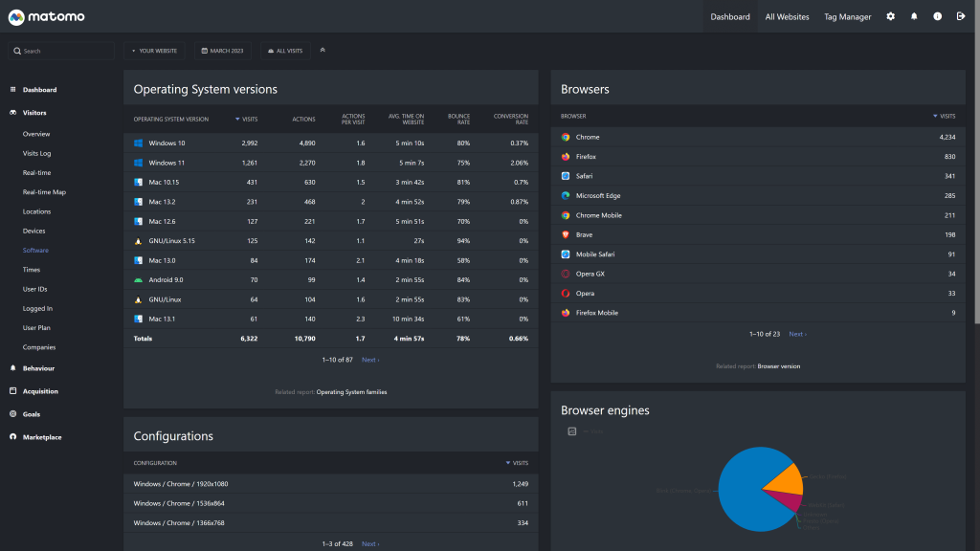Open the Browser version related report
This screenshot has height=551, width=980.
pos(779,366)
